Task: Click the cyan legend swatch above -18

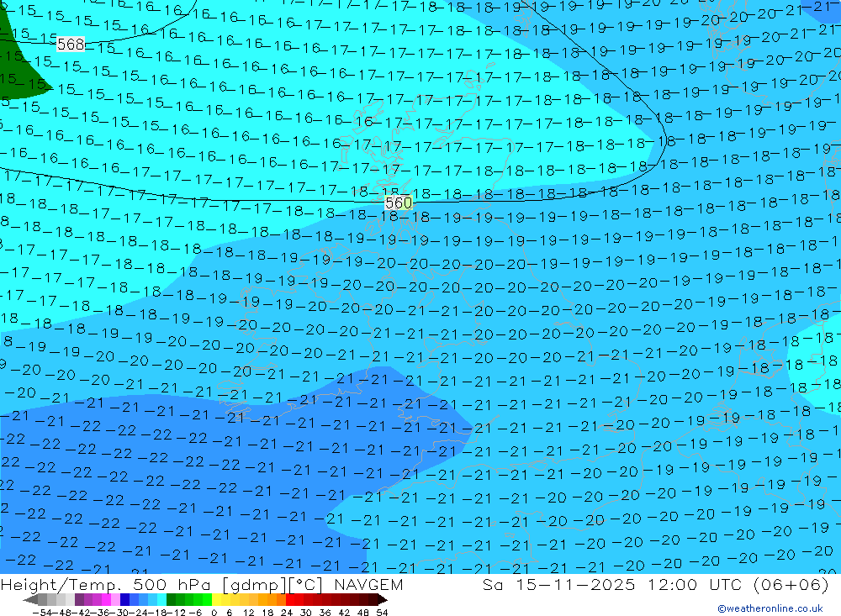Action: (x=161, y=599)
